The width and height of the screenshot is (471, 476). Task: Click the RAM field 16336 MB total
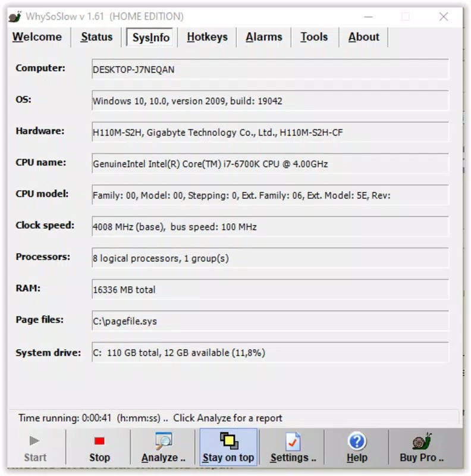coord(270,289)
